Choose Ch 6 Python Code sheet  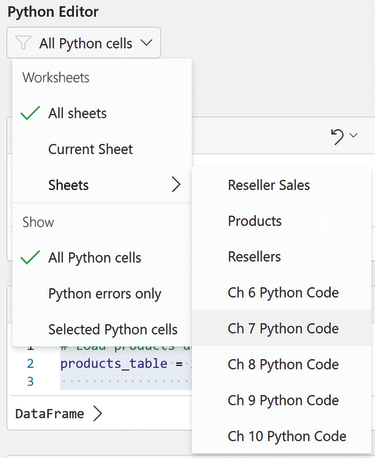(x=282, y=293)
